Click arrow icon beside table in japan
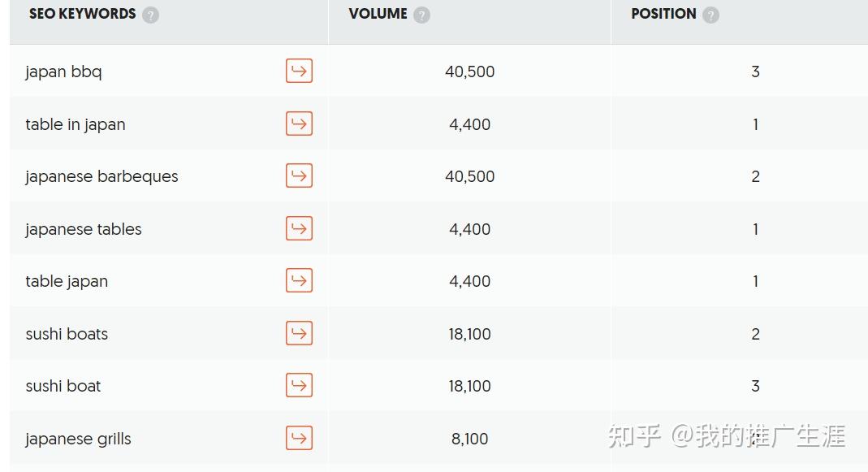The image size is (868, 472). [x=299, y=123]
